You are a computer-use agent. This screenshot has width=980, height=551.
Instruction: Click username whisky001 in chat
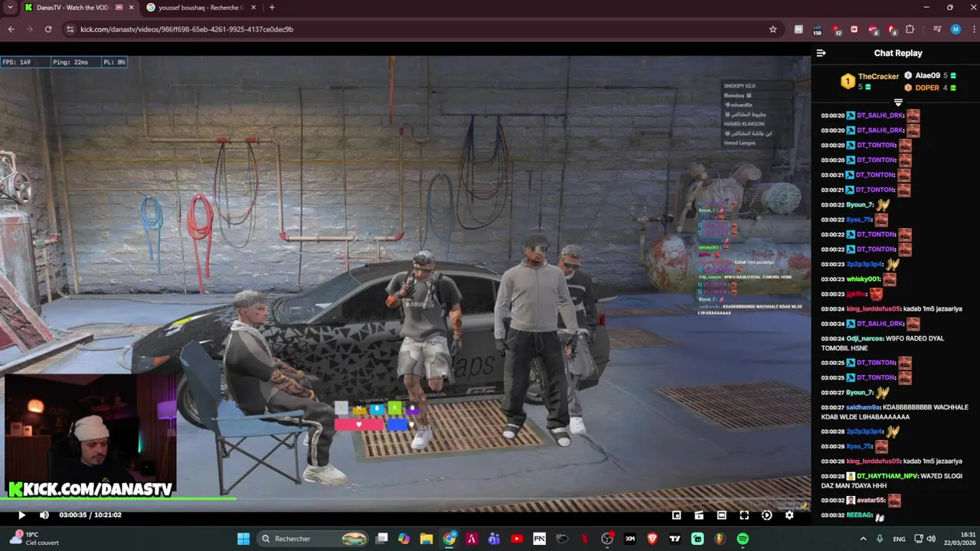click(864, 279)
